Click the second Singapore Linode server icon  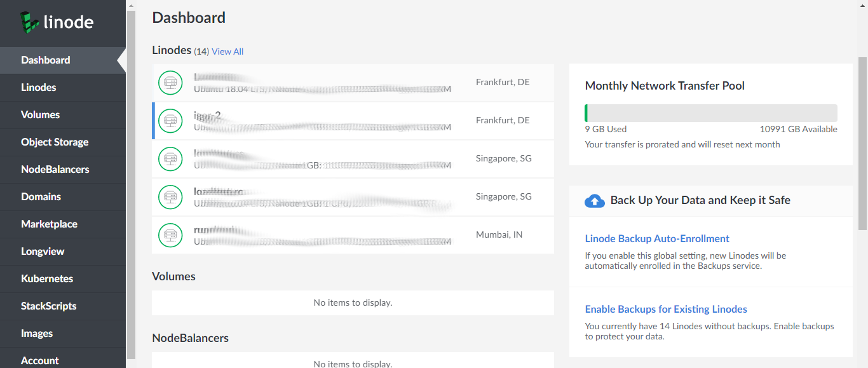tap(170, 197)
